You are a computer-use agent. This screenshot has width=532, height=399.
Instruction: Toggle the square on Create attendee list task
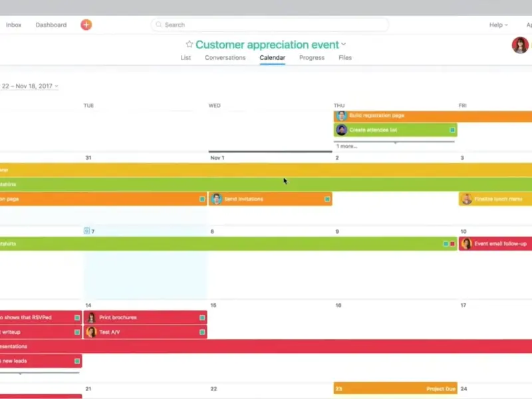(452, 130)
